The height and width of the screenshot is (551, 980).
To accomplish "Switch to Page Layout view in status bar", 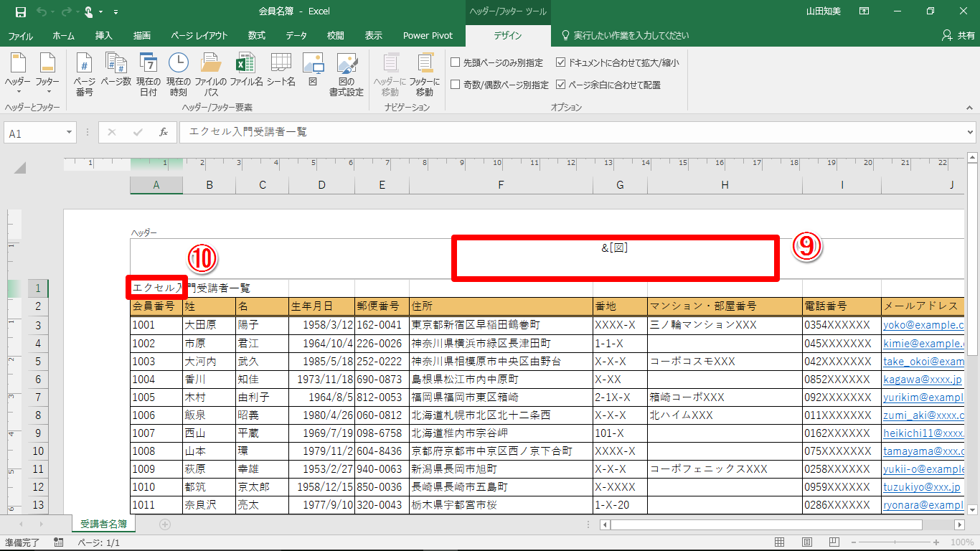I will [807, 542].
